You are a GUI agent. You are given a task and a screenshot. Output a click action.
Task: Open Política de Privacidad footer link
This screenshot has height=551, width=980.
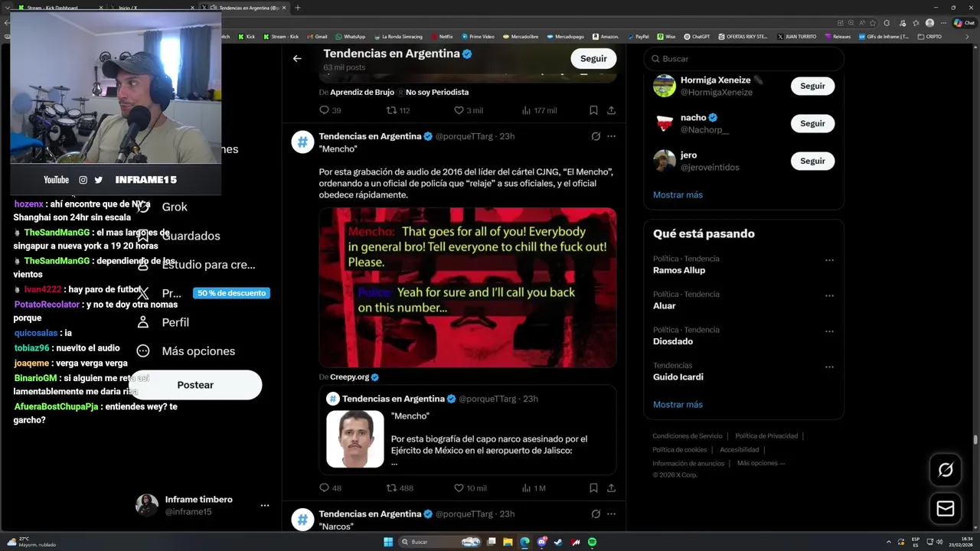(766, 435)
